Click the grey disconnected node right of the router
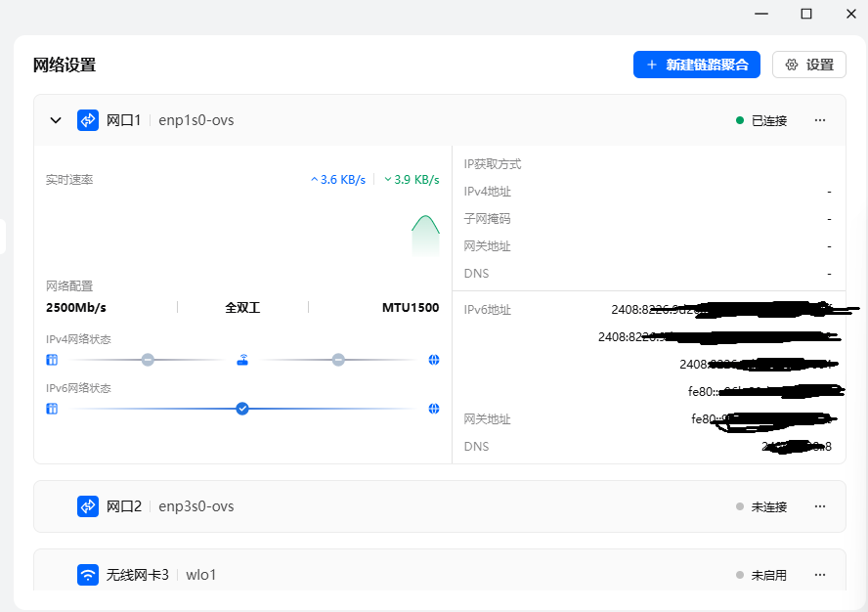 click(338, 360)
